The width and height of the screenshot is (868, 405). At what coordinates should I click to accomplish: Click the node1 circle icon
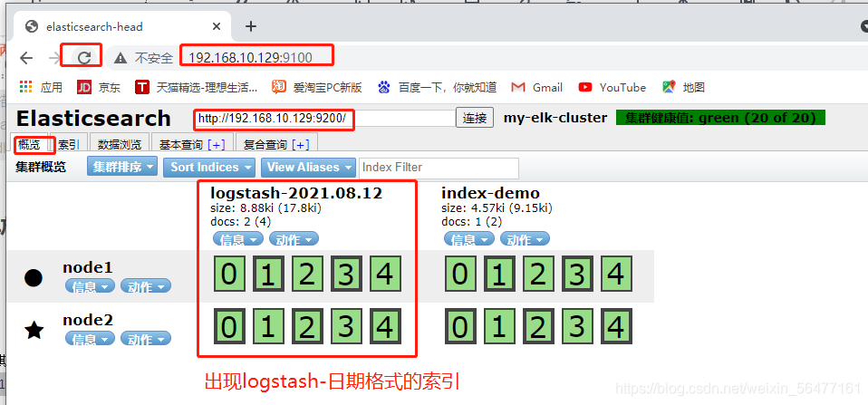pyautogui.click(x=34, y=278)
